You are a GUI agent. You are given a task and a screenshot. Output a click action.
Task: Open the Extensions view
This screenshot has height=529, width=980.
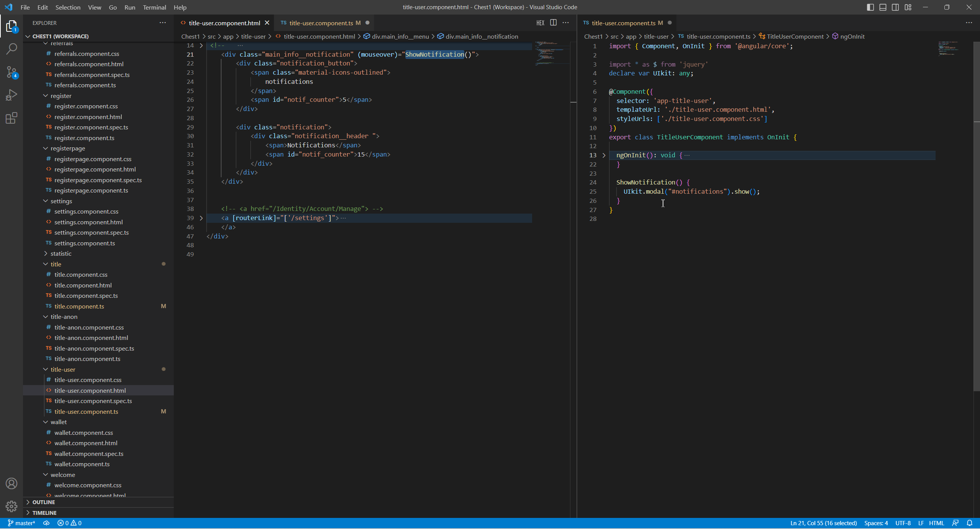[x=11, y=118]
